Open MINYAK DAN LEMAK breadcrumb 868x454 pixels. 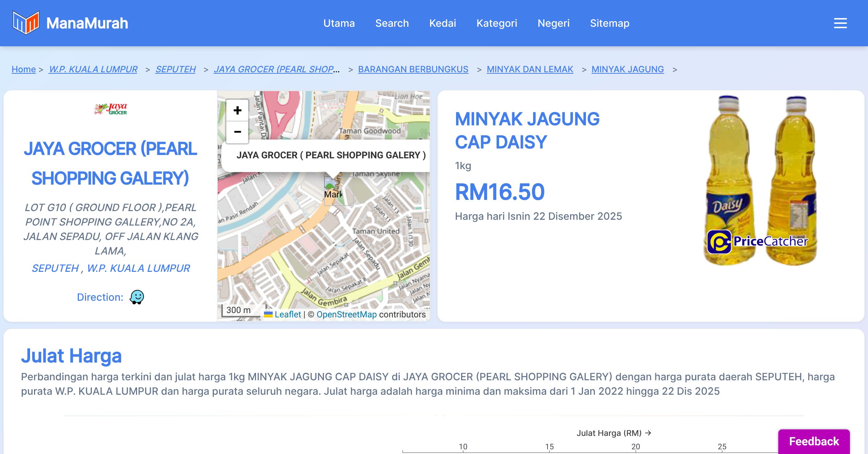click(529, 69)
